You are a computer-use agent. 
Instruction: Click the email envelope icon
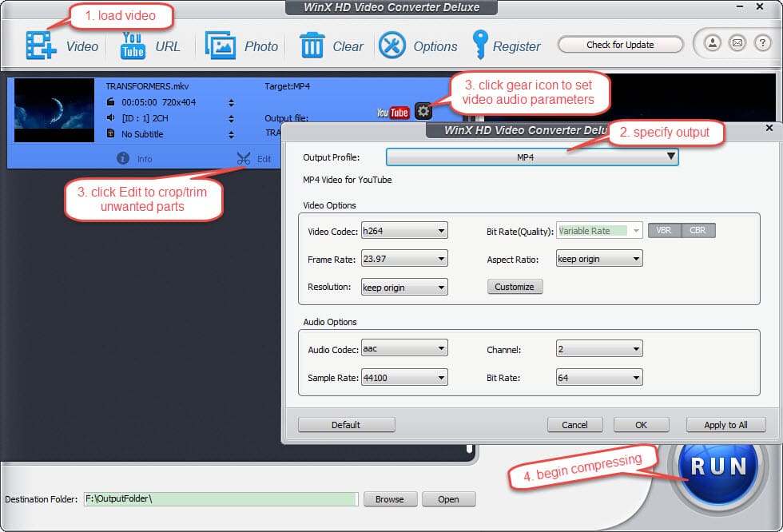pos(737,43)
